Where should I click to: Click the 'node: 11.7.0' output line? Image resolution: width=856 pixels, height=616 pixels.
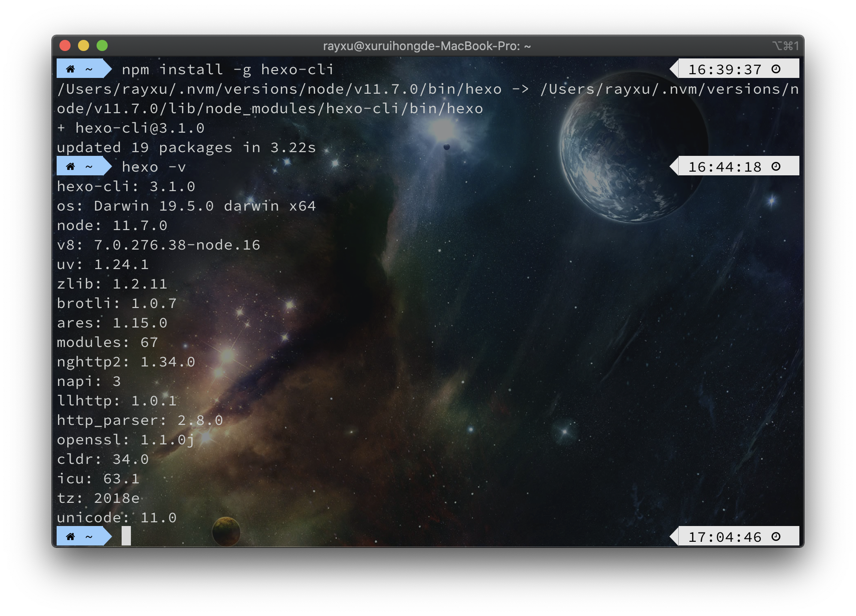click(x=112, y=225)
